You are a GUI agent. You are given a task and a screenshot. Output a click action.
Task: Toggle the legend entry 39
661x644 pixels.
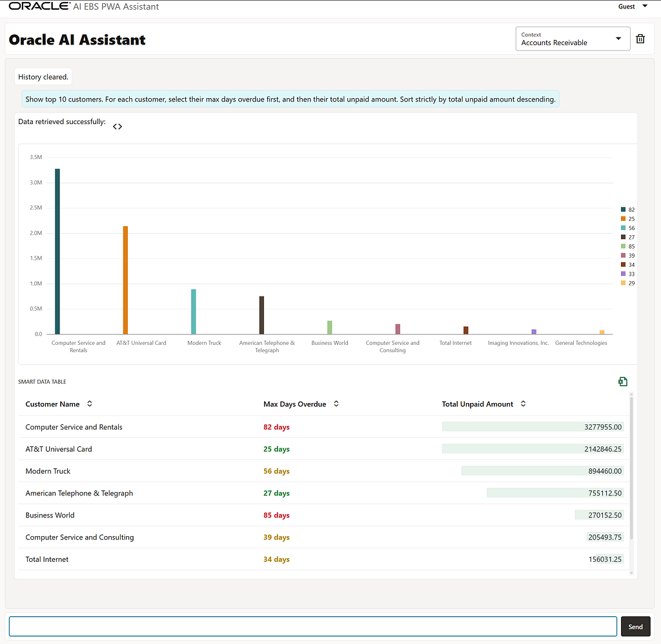tap(627, 256)
